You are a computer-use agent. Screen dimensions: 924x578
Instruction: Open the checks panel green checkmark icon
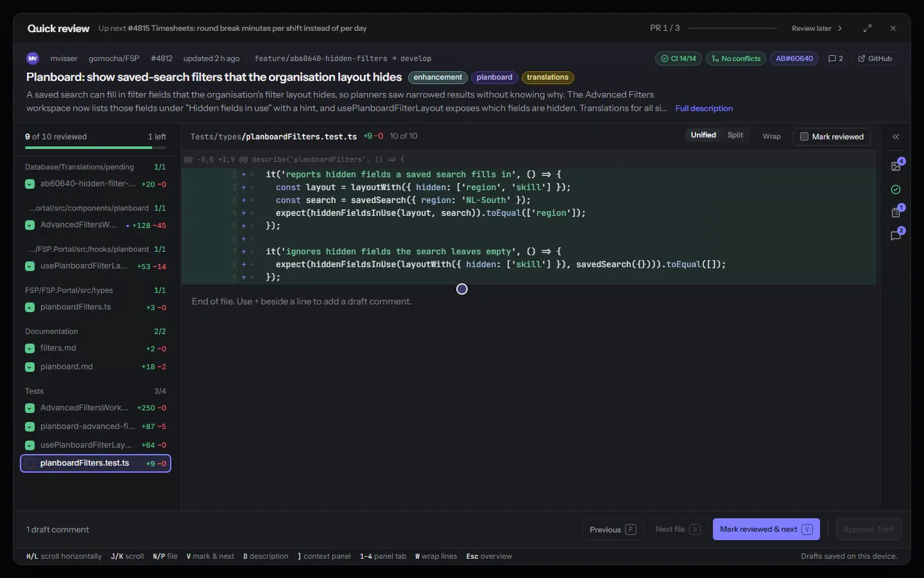896,189
